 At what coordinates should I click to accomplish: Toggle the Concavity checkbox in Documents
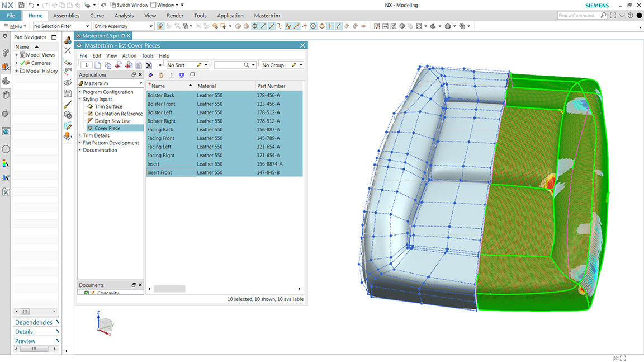pyautogui.click(x=86, y=293)
